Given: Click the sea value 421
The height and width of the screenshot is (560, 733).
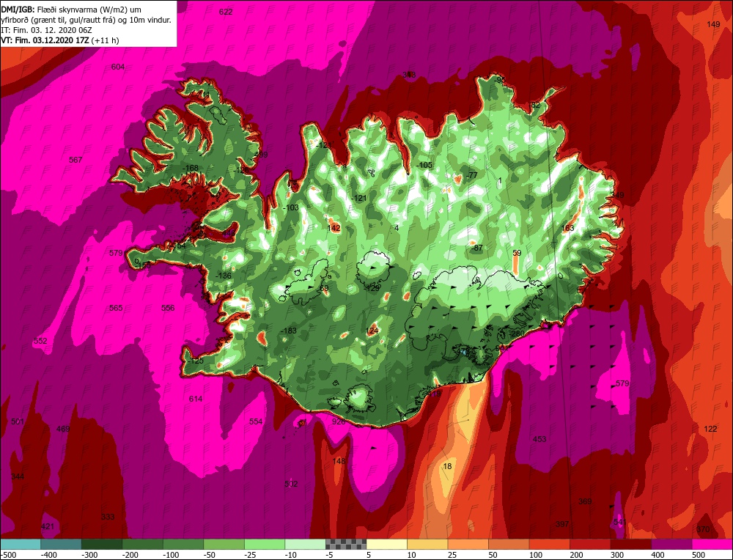Looking at the screenshot, I should [x=48, y=526].
